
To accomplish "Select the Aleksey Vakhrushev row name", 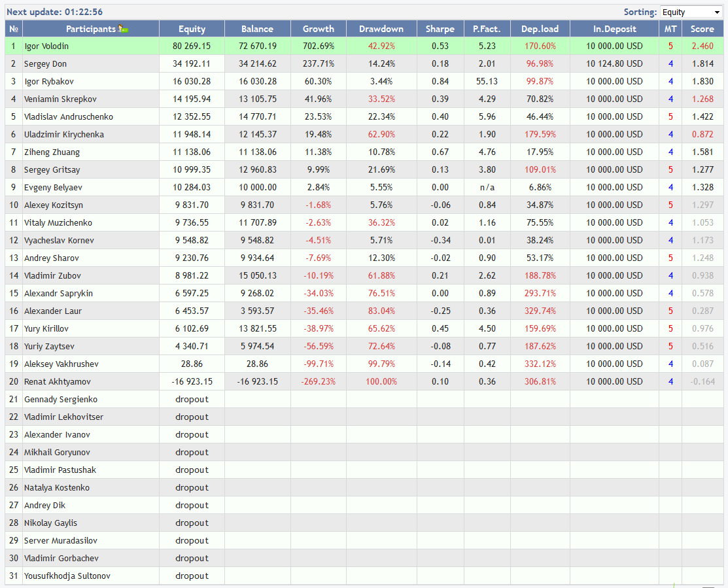I will pyautogui.click(x=61, y=364).
